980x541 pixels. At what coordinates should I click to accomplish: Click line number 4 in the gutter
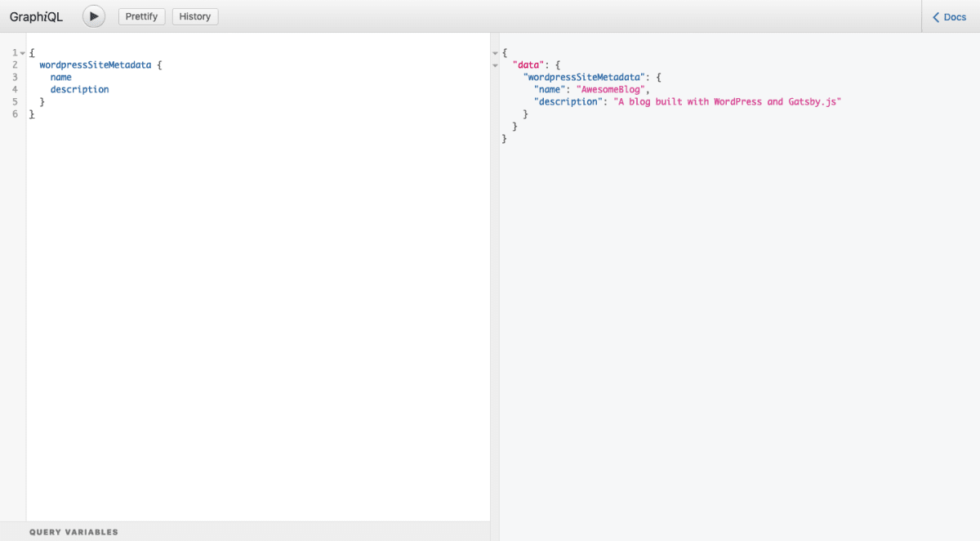(15, 89)
